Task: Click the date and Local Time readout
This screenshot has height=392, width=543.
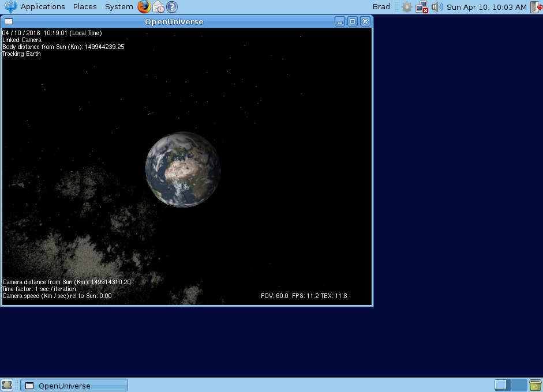Action: [x=52, y=33]
